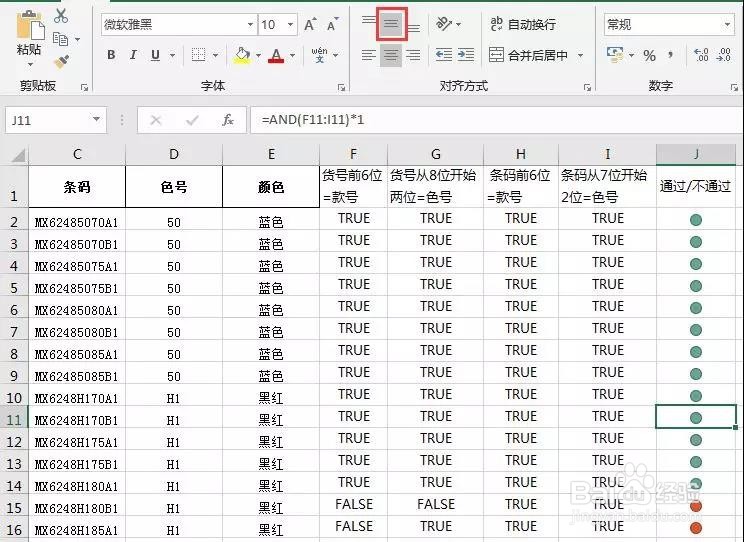This screenshot has height=542, width=744.
Task: Open alignment group dialog launcher
Action: point(587,87)
